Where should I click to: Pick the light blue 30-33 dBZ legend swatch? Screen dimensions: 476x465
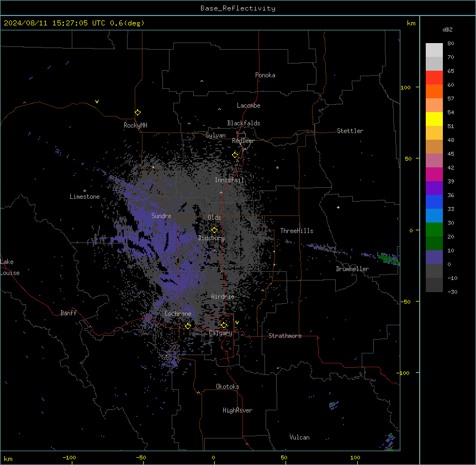tap(434, 215)
